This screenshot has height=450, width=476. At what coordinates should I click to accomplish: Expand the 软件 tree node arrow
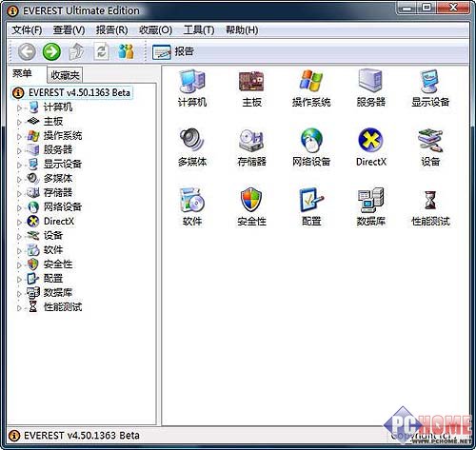click(19, 251)
